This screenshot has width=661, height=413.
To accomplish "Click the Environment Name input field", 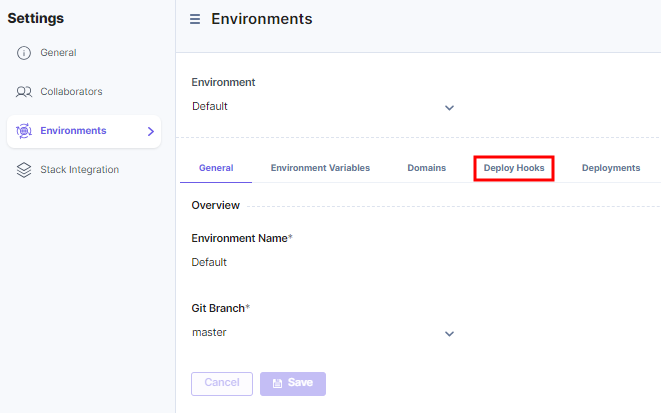I will pos(320,262).
